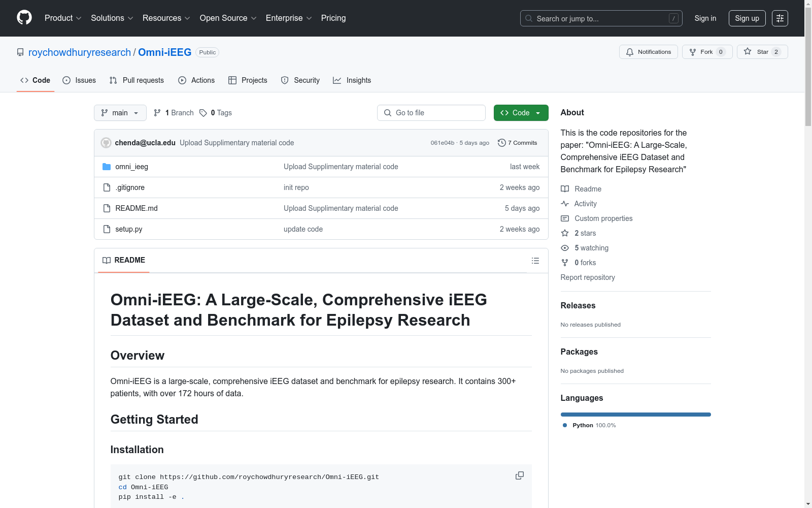
Task: Click the Sign up button
Action: [x=747, y=18]
